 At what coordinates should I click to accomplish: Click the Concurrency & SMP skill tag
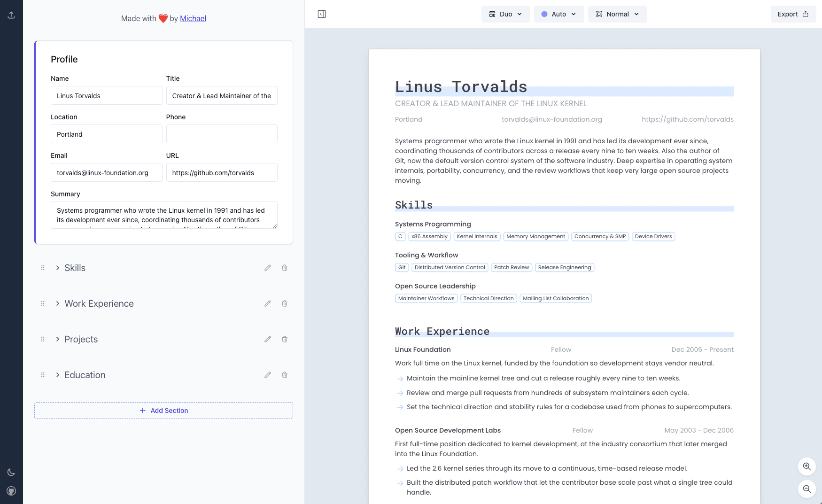pos(600,236)
